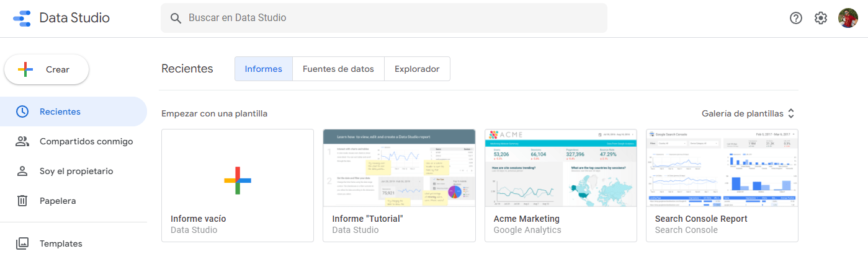Image resolution: width=868 pixels, height=267 pixels.
Task: Open the help question mark icon
Action: (796, 18)
